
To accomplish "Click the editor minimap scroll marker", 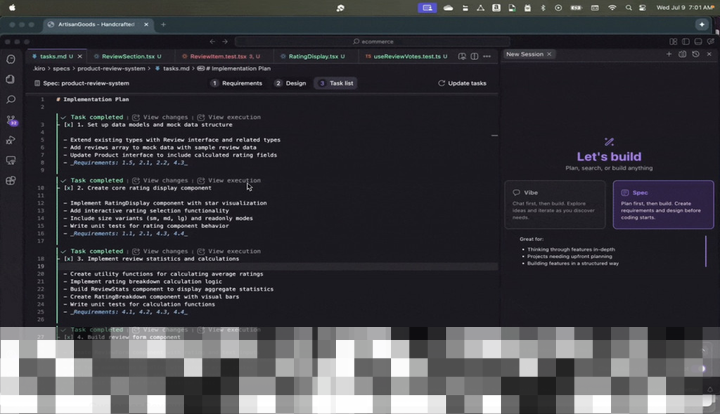I will point(495,136).
